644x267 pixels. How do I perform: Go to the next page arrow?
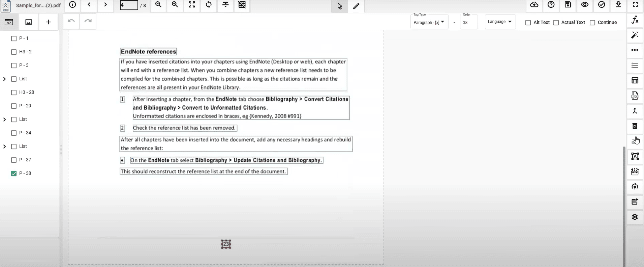pos(105,5)
